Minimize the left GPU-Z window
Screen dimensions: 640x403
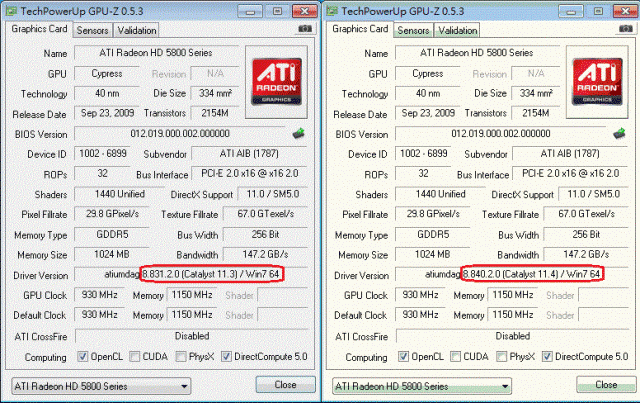click(x=250, y=11)
